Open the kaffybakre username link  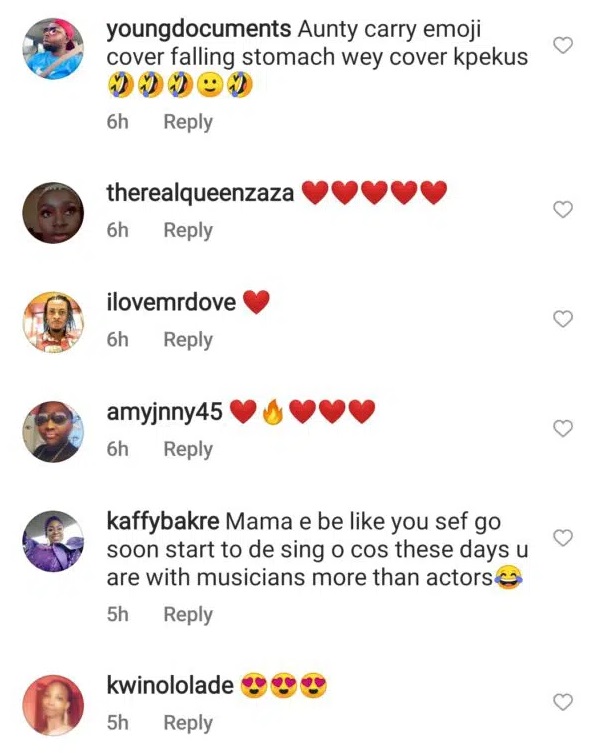pyautogui.click(x=163, y=522)
